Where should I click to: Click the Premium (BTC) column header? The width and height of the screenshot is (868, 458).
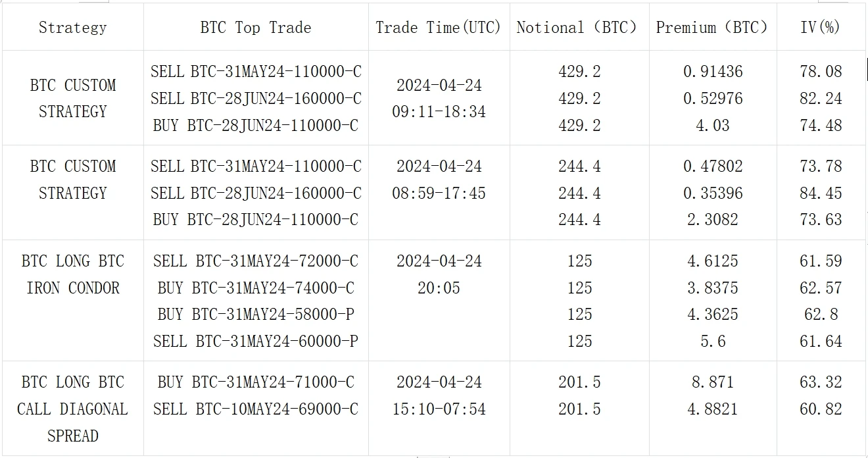[x=713, y=28]
